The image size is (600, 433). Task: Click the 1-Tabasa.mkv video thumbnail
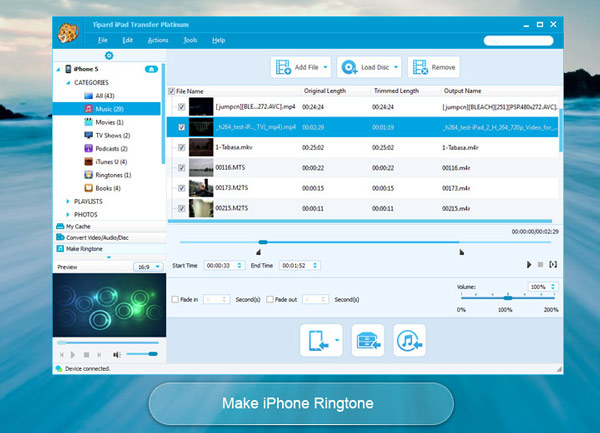[201, 147]
